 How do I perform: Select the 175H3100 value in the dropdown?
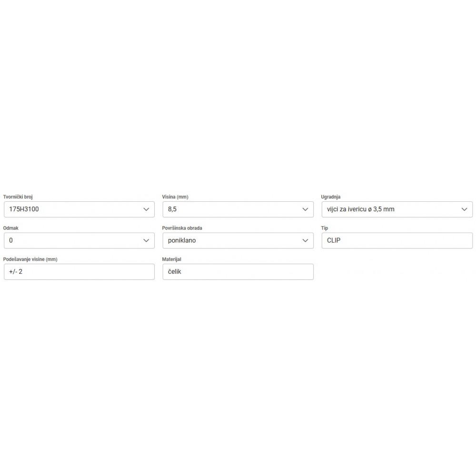(x=71, y=209)
